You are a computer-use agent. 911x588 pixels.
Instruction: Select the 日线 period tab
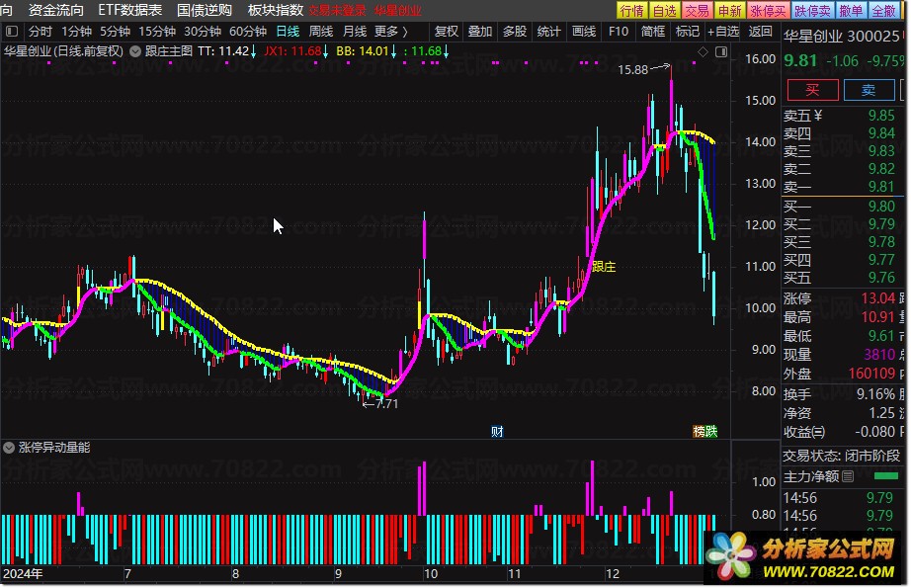coord(288,32)
